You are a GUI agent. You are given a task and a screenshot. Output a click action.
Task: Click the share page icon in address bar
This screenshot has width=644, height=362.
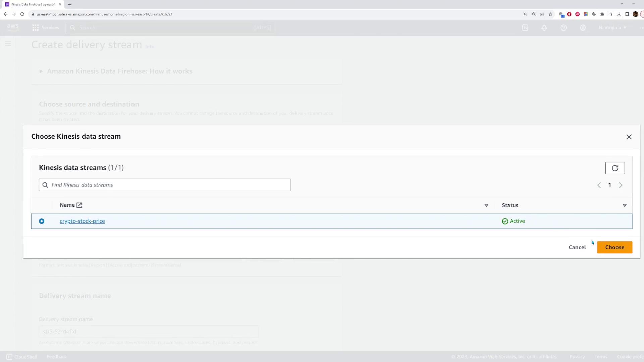(x=542, y=14)
